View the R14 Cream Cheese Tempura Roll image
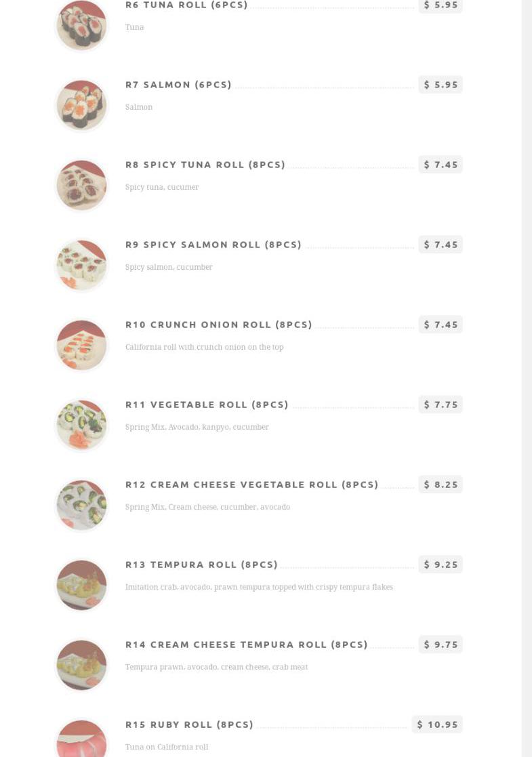The image size is (532, 757). click(81, 665)
